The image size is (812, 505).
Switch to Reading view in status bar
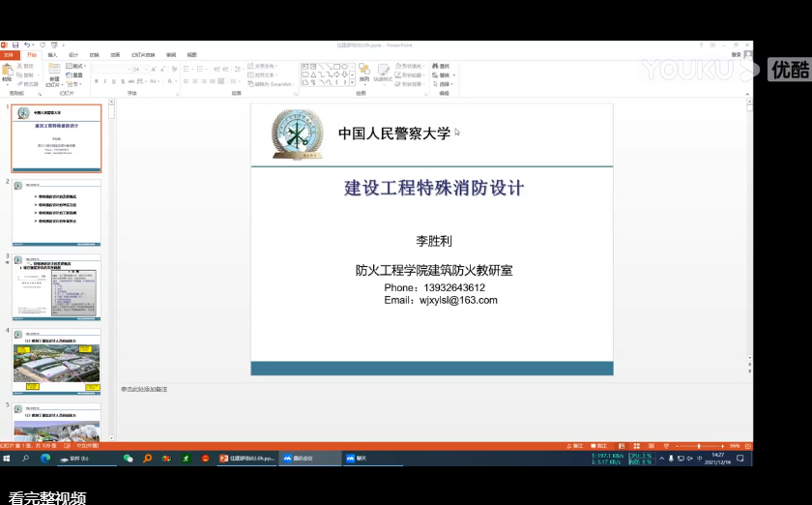[652, 446]
